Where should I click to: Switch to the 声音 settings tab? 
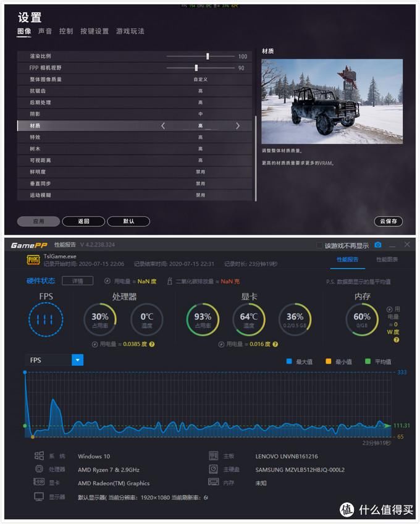pyautogui.click(x=45, y=31)
